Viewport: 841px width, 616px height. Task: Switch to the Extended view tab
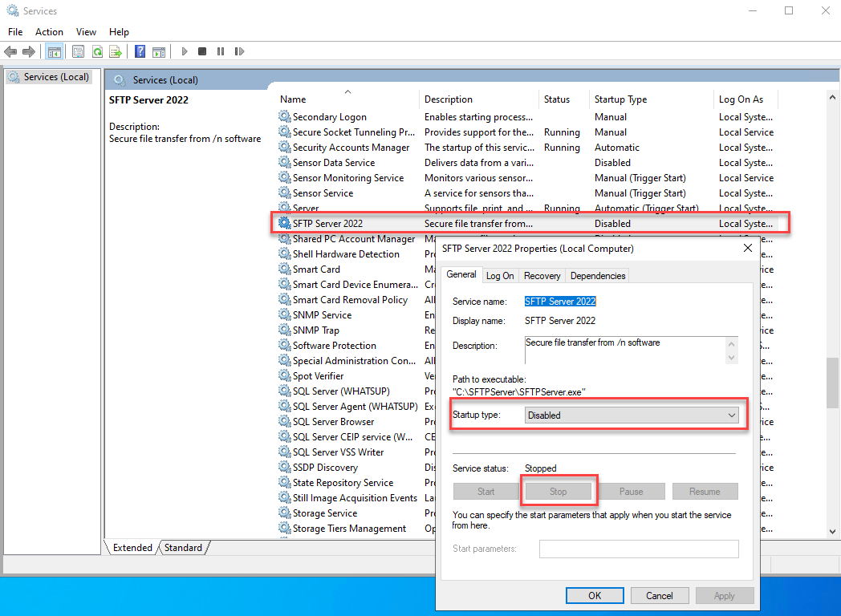click(x=132, y=547)
